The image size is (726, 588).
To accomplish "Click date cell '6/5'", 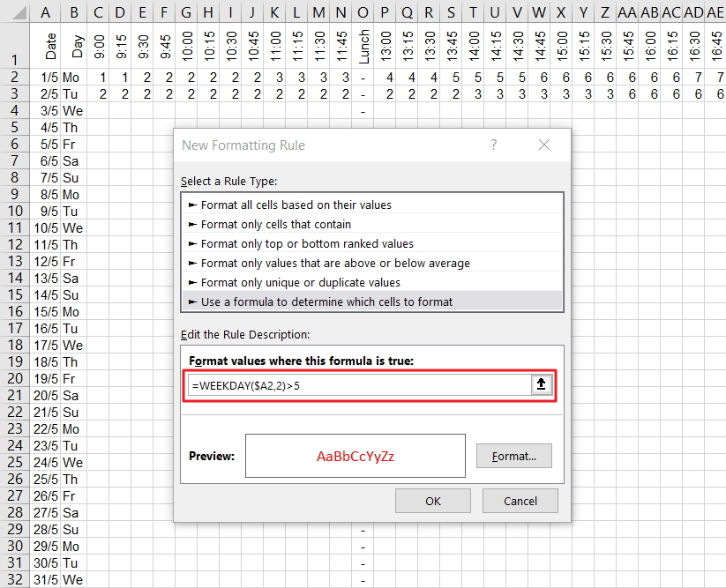I will click(45, 161).
